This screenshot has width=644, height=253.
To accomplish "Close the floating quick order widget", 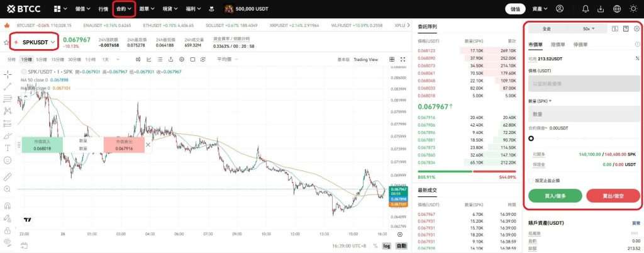I will click(x=148, y=145).
